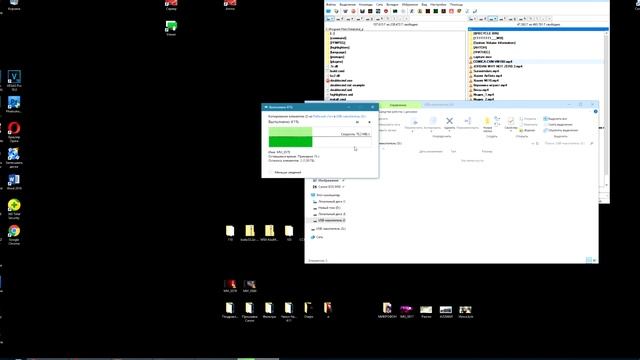The width and height of the screenshot is (640, 360).
Task: Click the Move to icon in Explorer ribbon
Action: 413,123
